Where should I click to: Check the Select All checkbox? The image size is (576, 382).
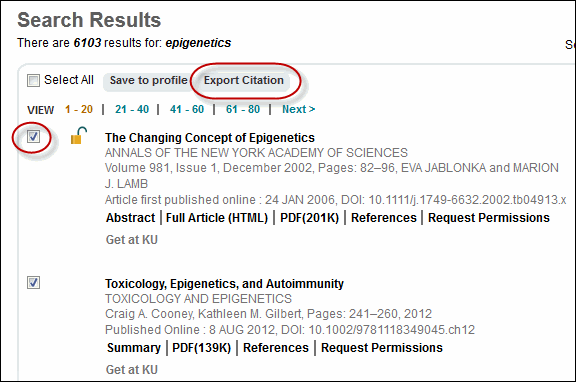pyautogui.click(x=33, y=80)
